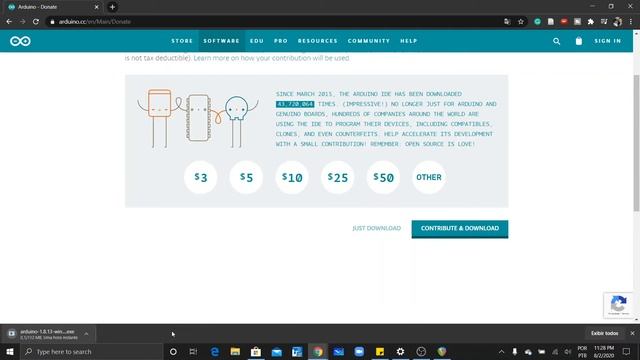Screen dimensions: 640x360
Task: Open the COMMUNITY menu
Action: coord(369,41)
